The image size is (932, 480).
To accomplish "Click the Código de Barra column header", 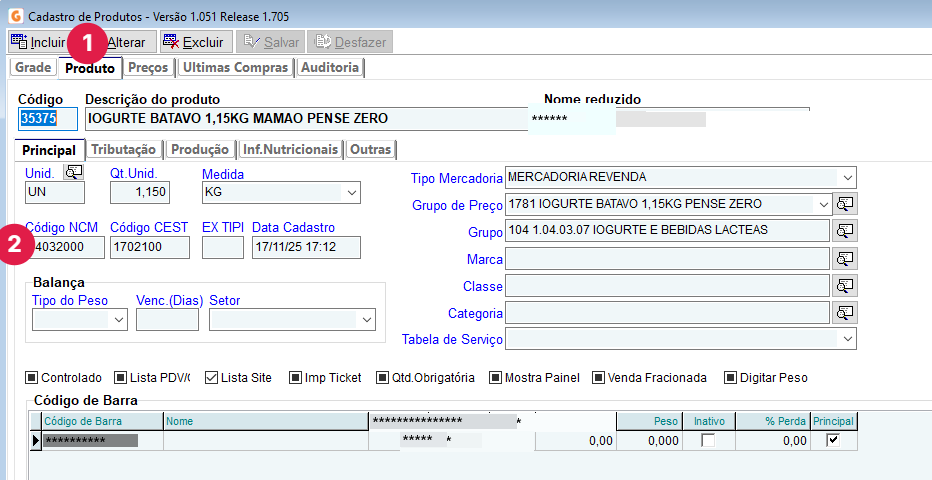I will tap(103, 421).
